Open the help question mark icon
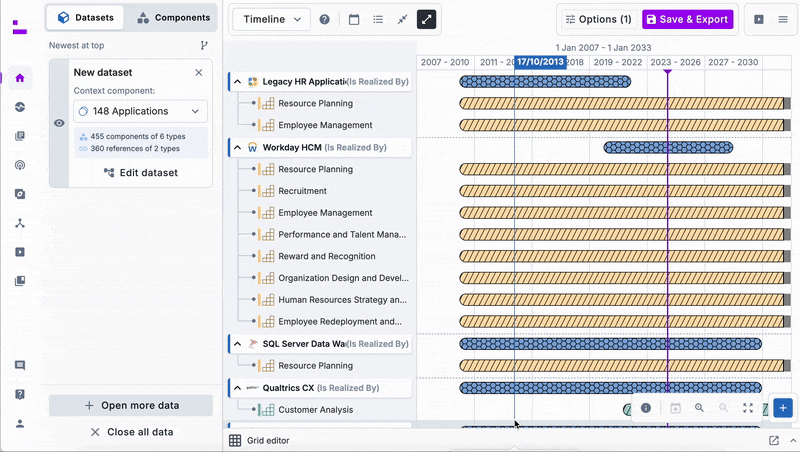 (324, 19)
